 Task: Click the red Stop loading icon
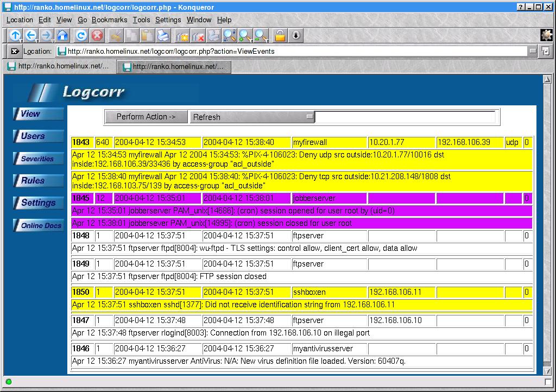point(97,35)
